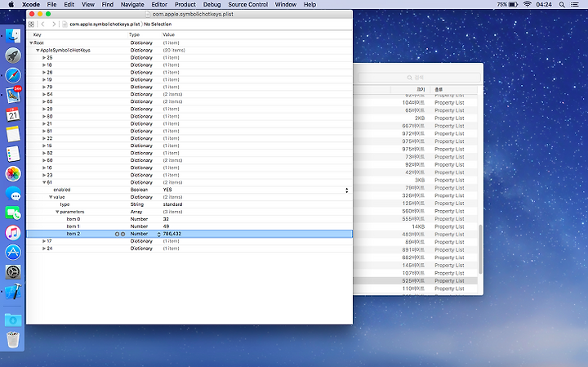
Task: Select the Item 0 row with value 32
Action: (189, 219)
